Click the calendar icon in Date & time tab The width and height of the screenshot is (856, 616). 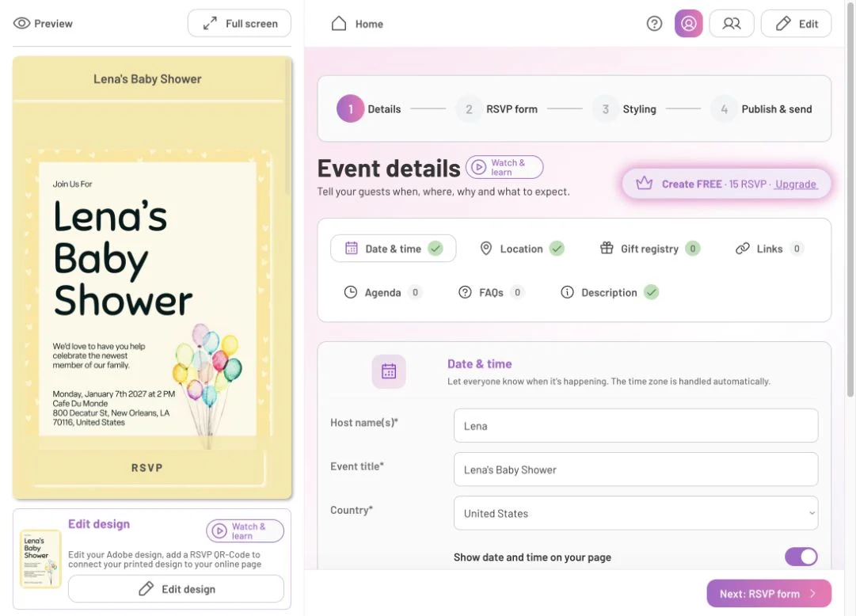click(351, 249)
